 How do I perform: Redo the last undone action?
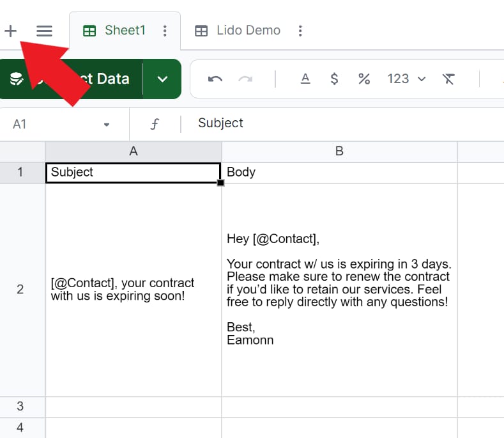point(245,79)
